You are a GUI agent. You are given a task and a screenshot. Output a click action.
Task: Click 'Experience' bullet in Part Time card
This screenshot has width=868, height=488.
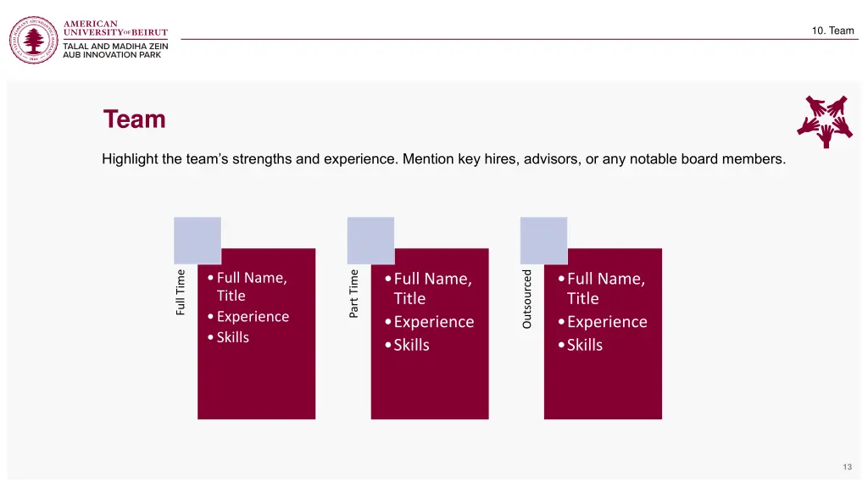click(434, 321)
